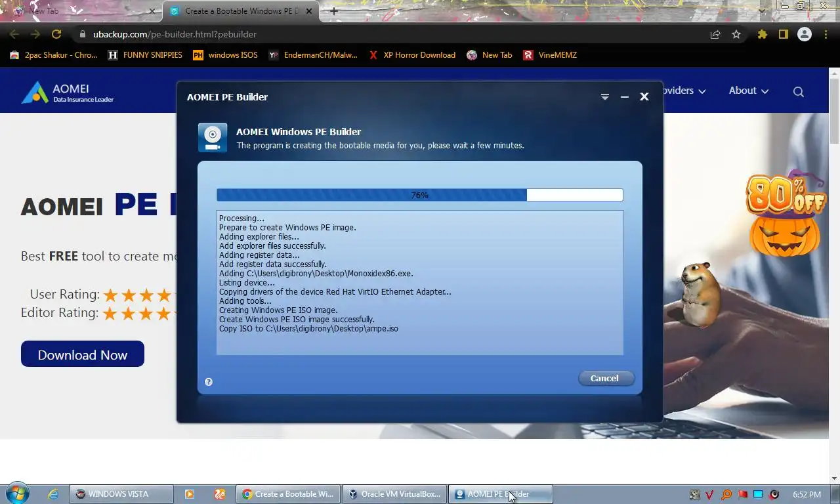840x504 pixels.
Task: Click 'Prepare to create Windows PE image.' line
Action: [287, 228]
